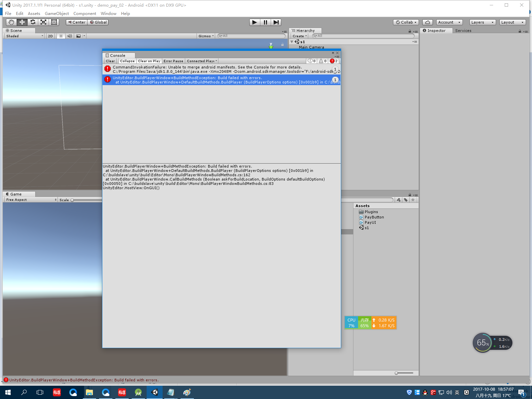Open Layout dropdown
Image resolution: width=532 pixels, height=399 pixels.
click(x=512, y=22)
